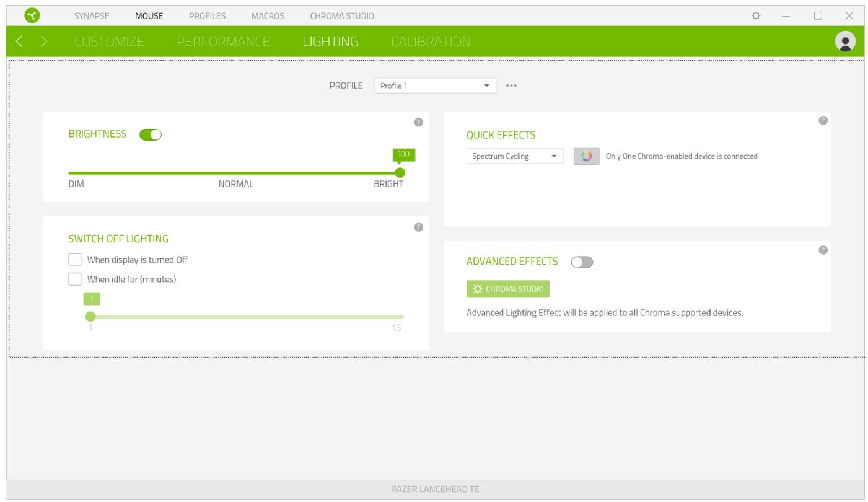Open the Performance subtab
868x502 pixels.
pos(223,42)
